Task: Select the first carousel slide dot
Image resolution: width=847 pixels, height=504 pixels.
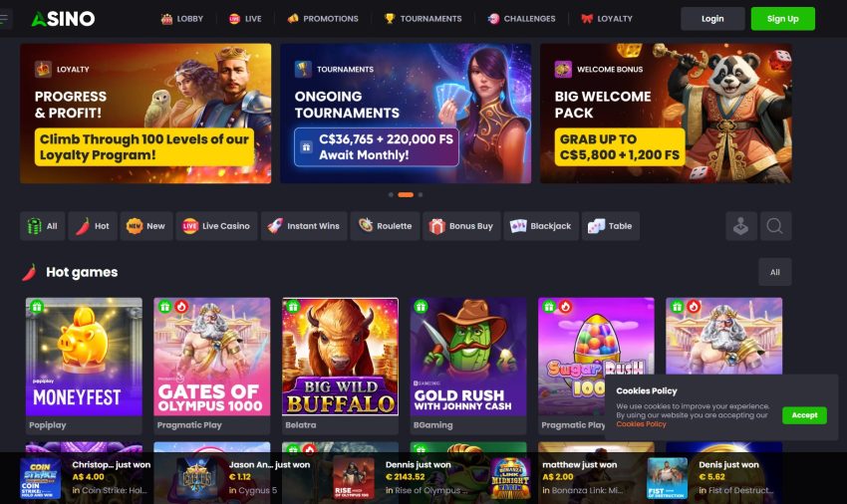Action: pyautogui.click(x=391, y=194)
